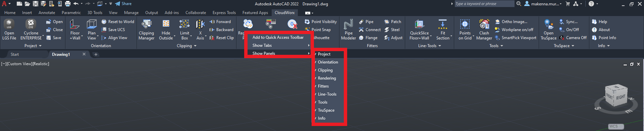Image resolution: width=644 pixels, height=131 pixels.
Task: Toggle Point Snap
Action: (x=318, y=30)
